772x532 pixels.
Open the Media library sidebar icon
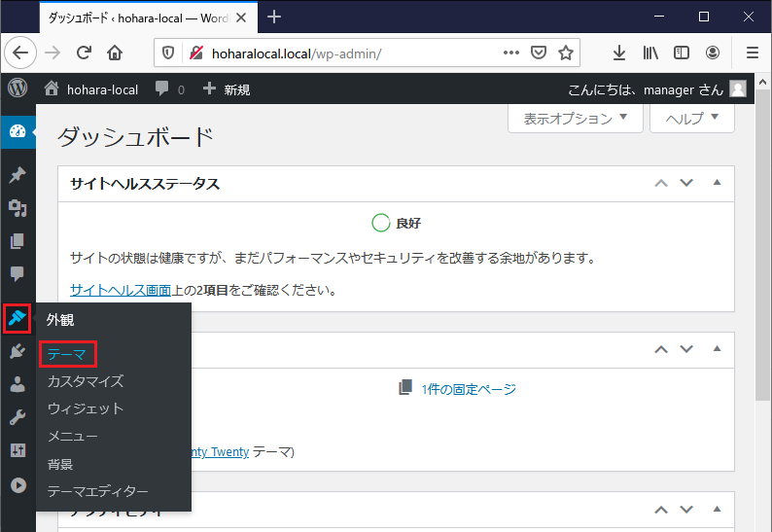[18, 208]
